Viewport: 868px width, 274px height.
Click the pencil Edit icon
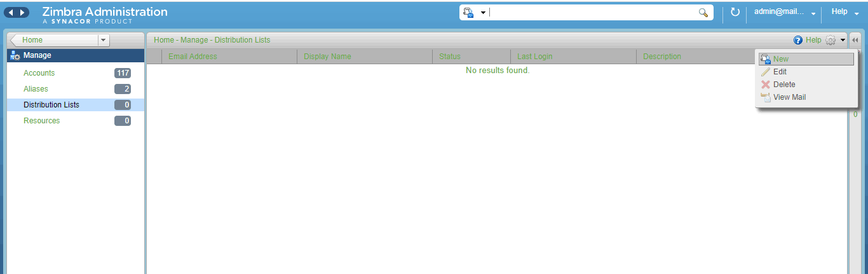[x=766, y=72]
